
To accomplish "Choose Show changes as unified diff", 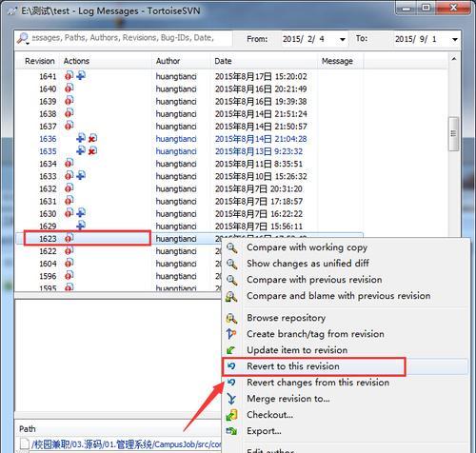I will (307, 264).
